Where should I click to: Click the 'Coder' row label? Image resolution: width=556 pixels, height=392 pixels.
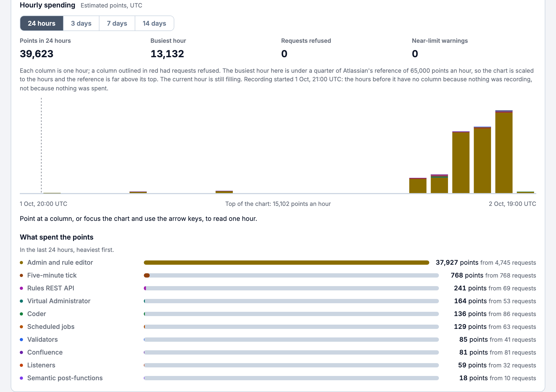[x=37, y=314]
